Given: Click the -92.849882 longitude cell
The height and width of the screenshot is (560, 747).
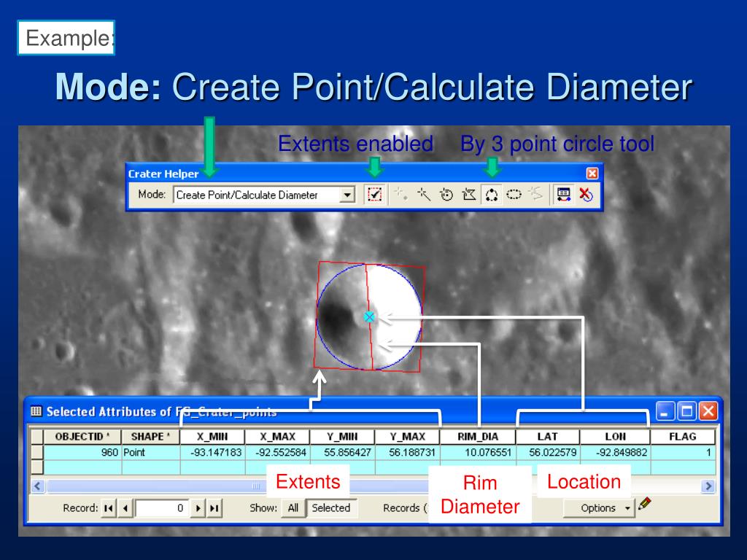Looking at the screenshot, I should [x=615, y=452].
